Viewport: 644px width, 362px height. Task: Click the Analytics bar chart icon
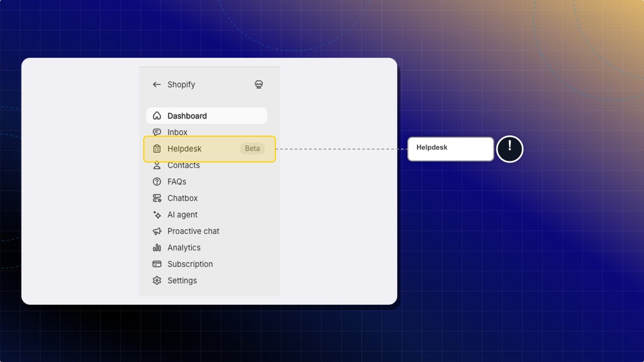(157, 248)
